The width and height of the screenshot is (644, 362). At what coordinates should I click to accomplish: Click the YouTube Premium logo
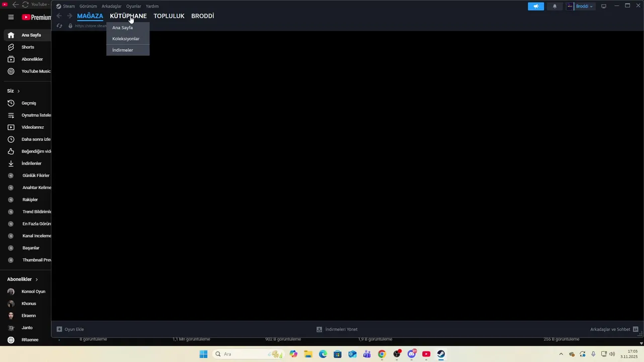36,17
